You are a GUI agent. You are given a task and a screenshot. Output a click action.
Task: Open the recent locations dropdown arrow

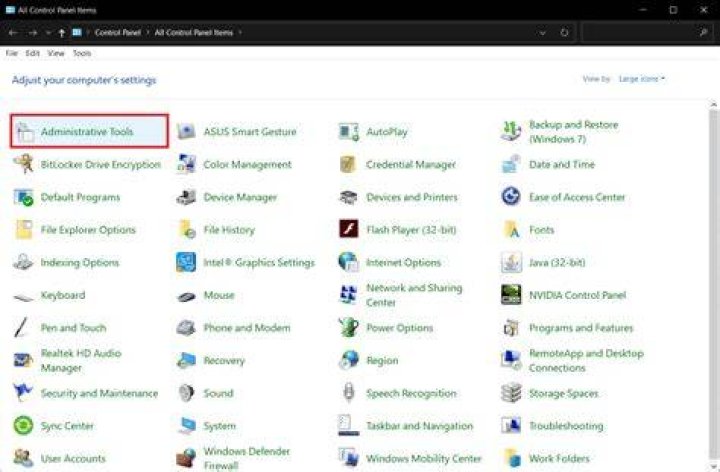point(48,33)
